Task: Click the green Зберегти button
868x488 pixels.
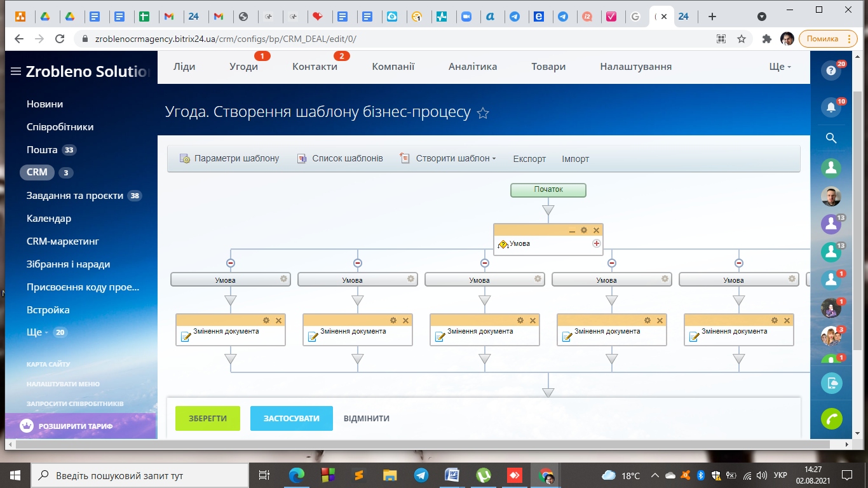Action: pyautogui.click(x=208, y=418)
